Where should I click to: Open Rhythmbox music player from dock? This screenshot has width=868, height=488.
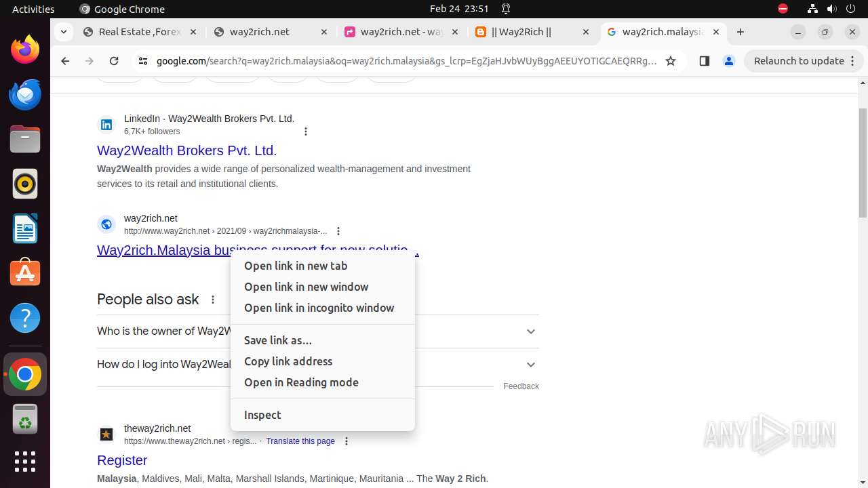coord(25,184)
